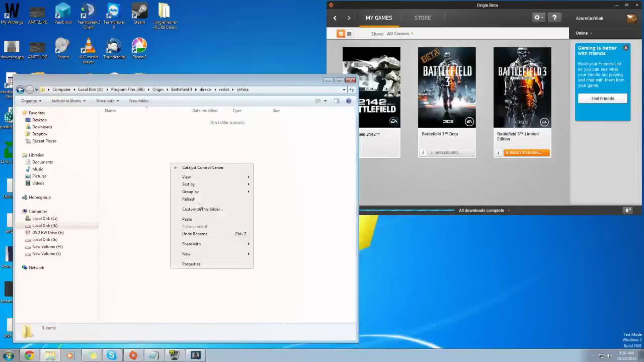Screen dimensions: 644x362
Task: Open info for Battlefield 3 Beta
Action: pos(423,152)
